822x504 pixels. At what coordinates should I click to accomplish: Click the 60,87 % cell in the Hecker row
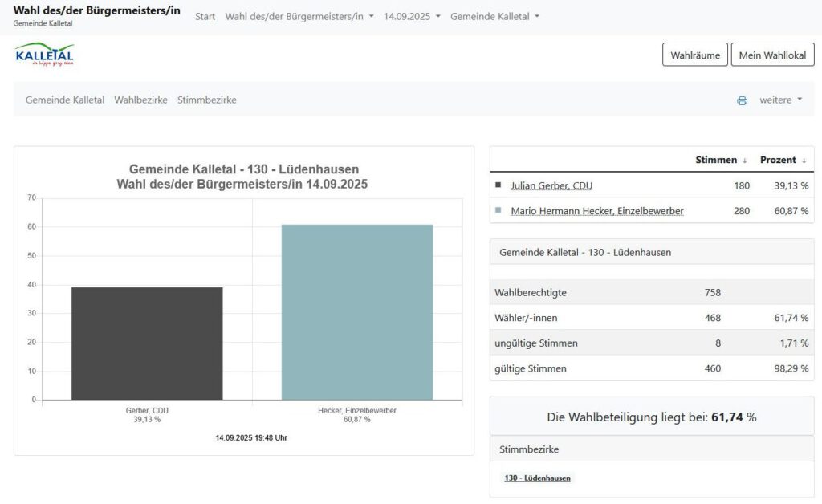pyautogui.click(x=791, y=210)
